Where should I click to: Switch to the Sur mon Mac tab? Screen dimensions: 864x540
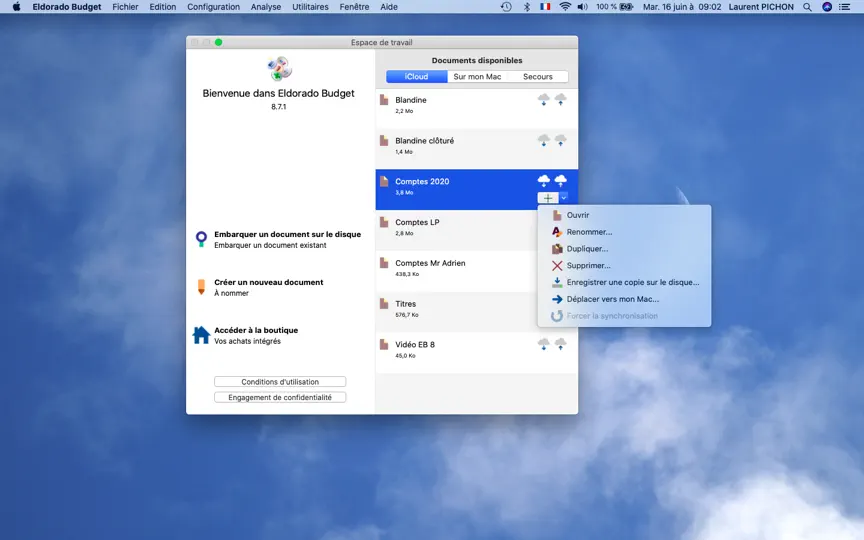click(477, 77)
